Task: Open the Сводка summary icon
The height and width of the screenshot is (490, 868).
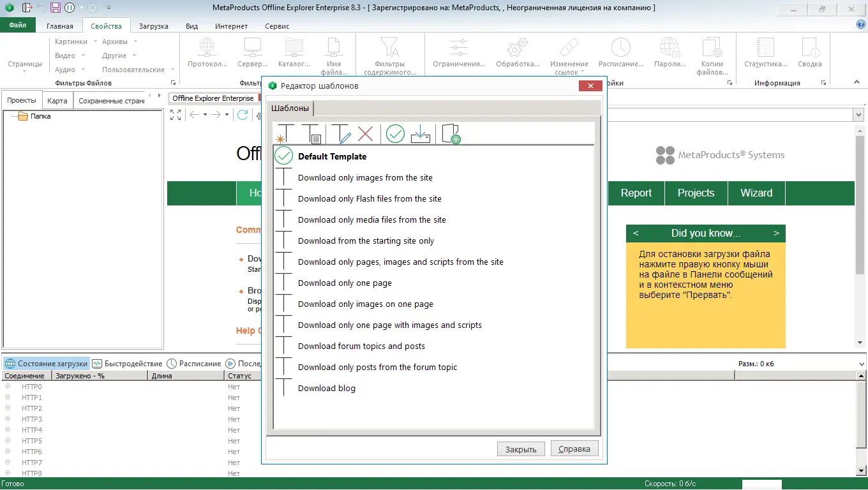Action: [810, 52]
